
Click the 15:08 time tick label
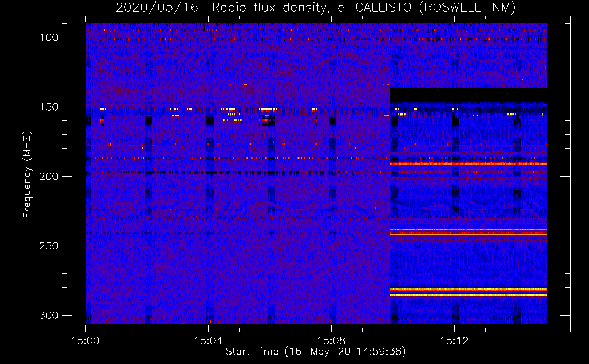point(331,341)
